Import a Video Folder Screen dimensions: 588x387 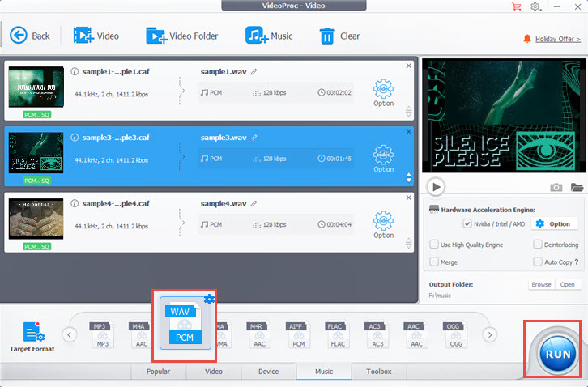point(182,36)
